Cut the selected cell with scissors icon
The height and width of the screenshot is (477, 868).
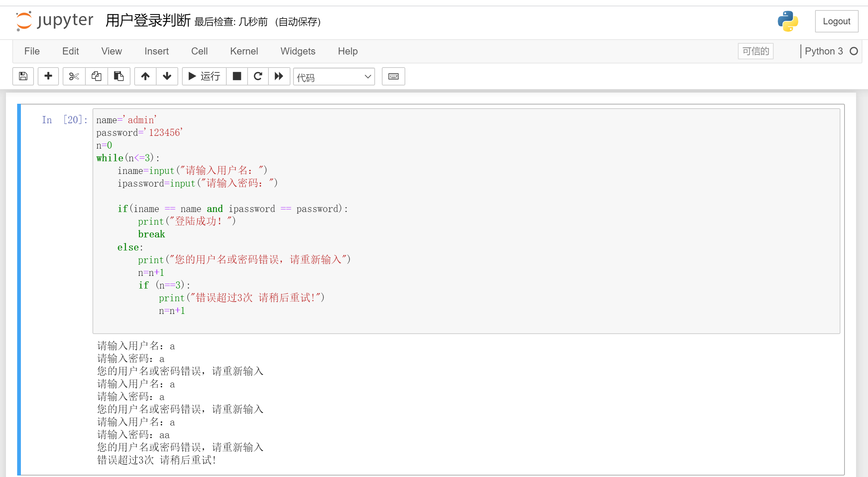[x=74, y=77]
